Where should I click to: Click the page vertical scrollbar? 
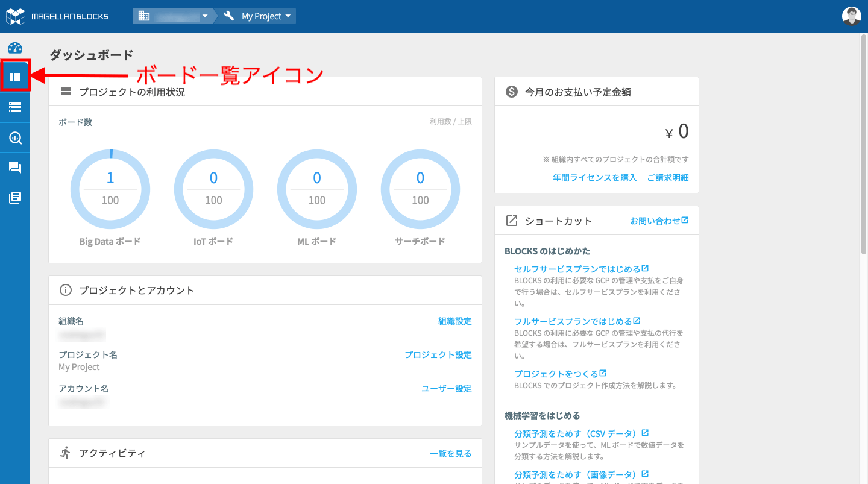(x=864, y=145)
